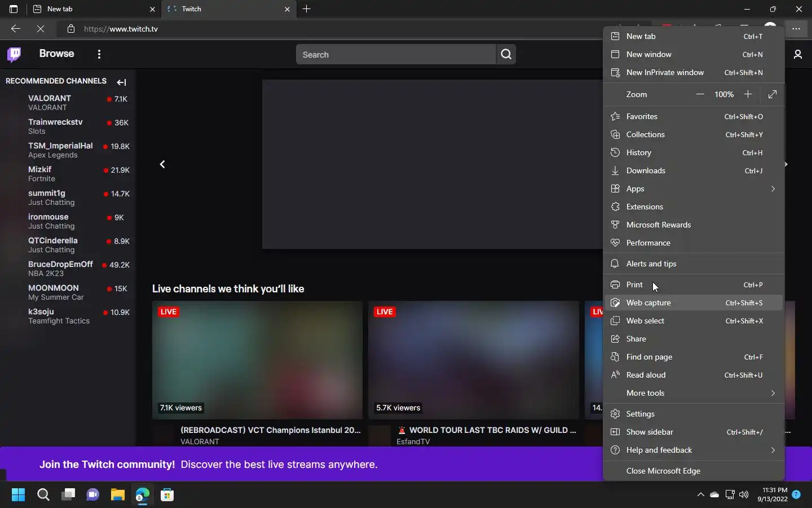Click the Twitch logo icon
The height and width of the screenshot is (508, 812).
point(14,54)
